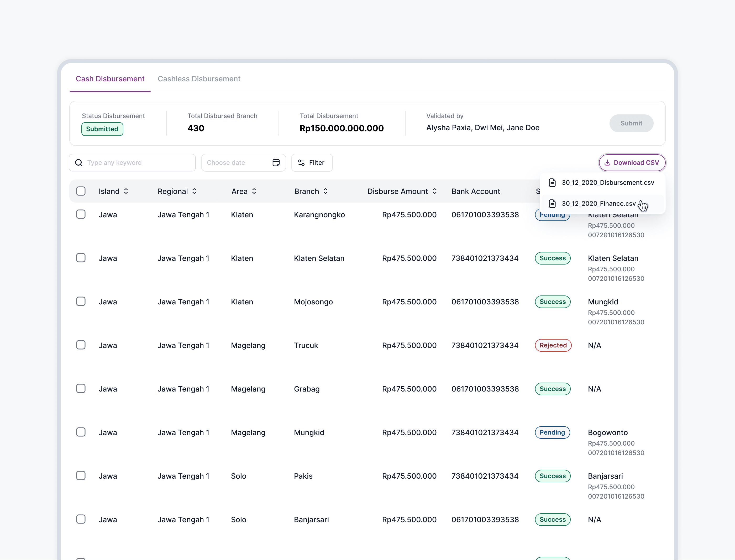Choose 30_12_2020_Finance.csv from download menu
The height and width of the screenshot is (560, 735).
click(x=598, y=204)
